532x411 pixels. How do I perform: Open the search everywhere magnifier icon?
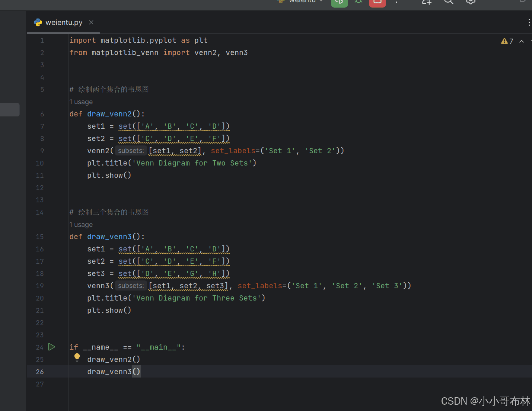point(449,1)
